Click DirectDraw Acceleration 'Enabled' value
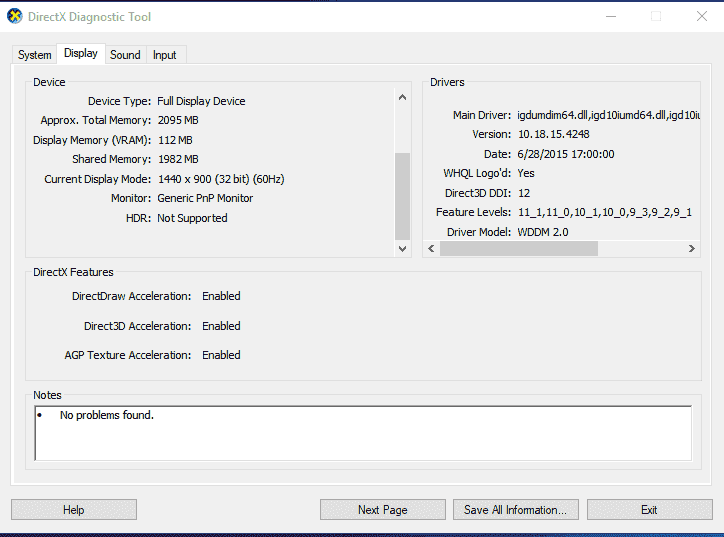 (x=221, y=296)
